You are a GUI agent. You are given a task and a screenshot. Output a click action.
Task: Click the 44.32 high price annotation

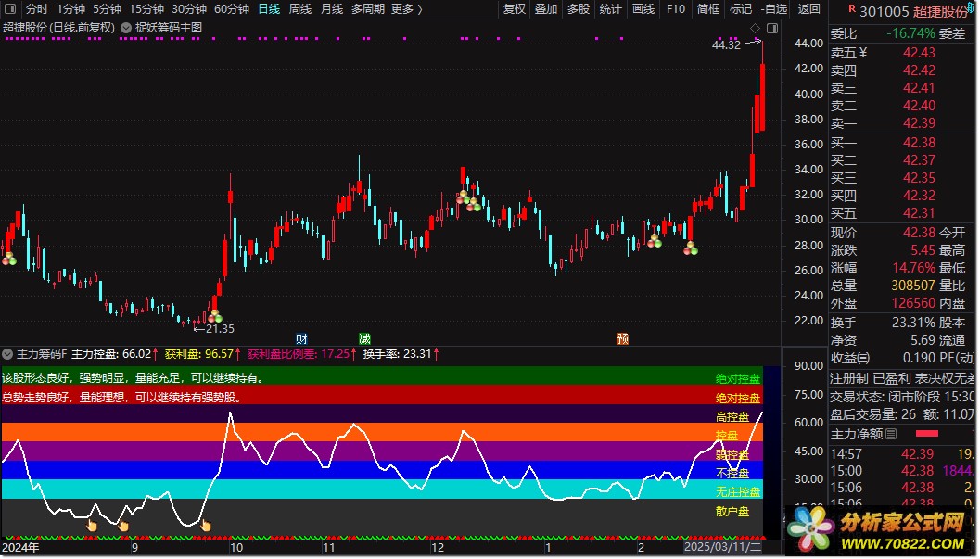click(726, 45)
